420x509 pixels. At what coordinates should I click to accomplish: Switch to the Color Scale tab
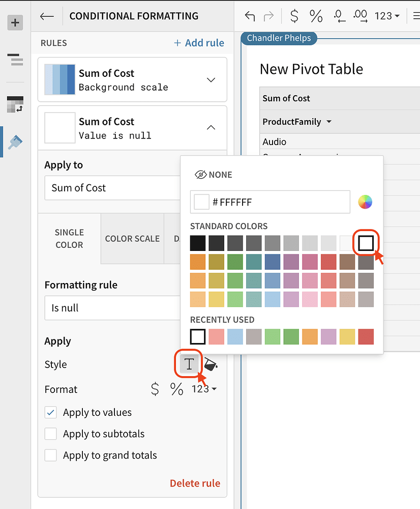tap(132, 238)
